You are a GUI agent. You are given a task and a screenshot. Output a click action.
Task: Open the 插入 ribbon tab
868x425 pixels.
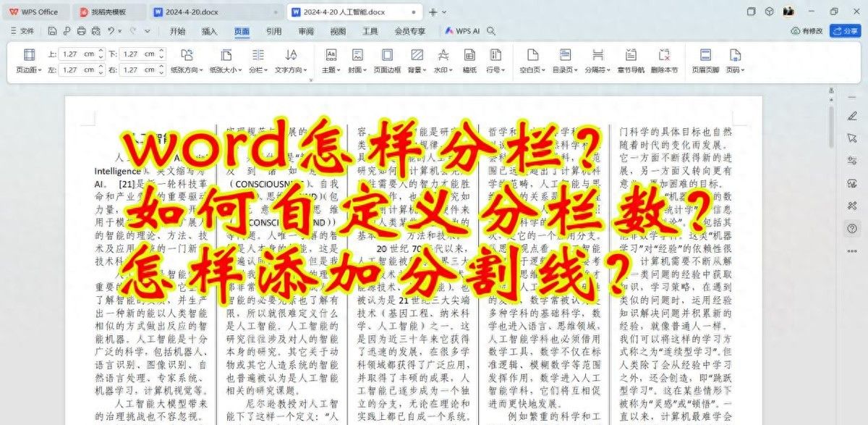click(x=210, y=31)
